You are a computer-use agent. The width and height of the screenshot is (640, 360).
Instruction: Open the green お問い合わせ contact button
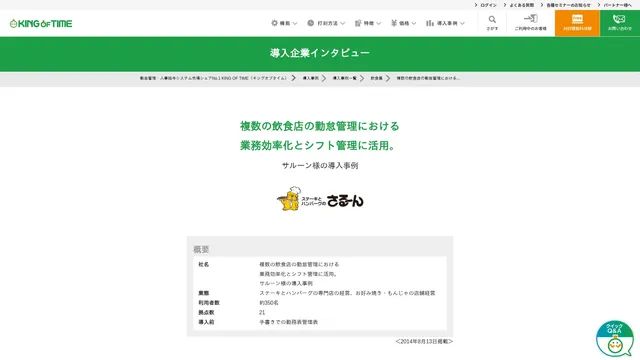pyautogui.click(x=620, y=23)
